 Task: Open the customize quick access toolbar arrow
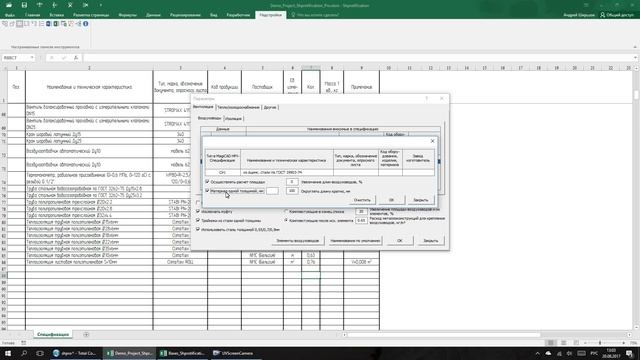pyautogui.click(x=101, y=5)
